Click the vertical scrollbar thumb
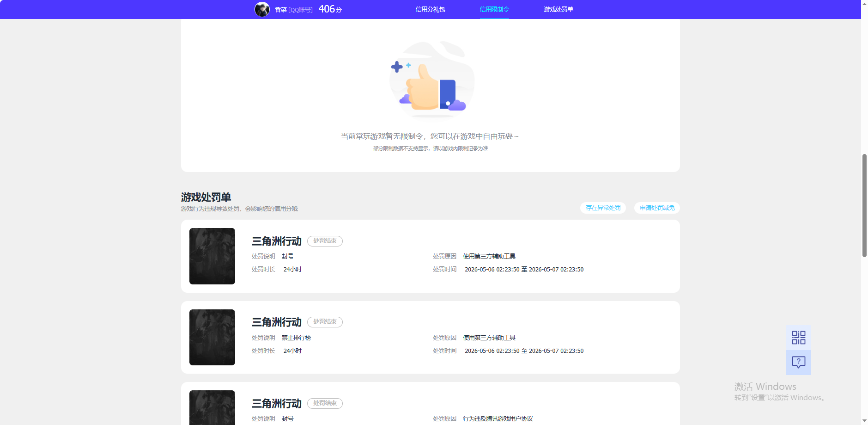 pyautogui.click(x=864, y=205)
